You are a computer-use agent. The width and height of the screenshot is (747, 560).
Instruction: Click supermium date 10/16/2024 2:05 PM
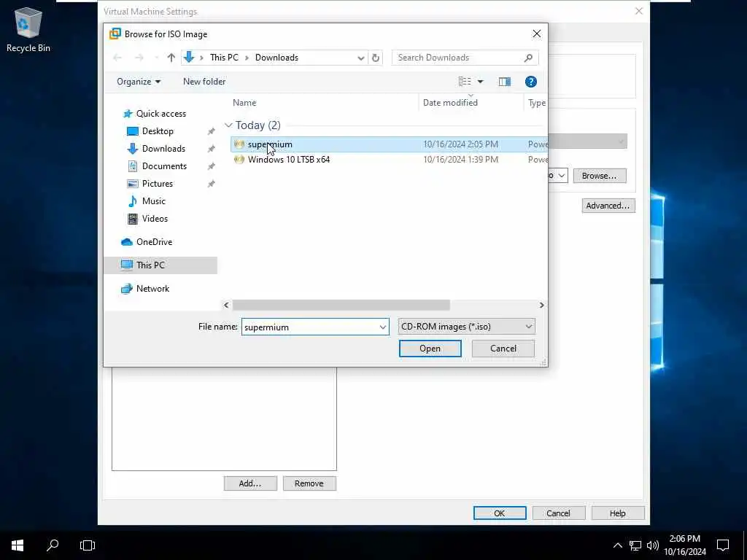[x=461, y=144]
